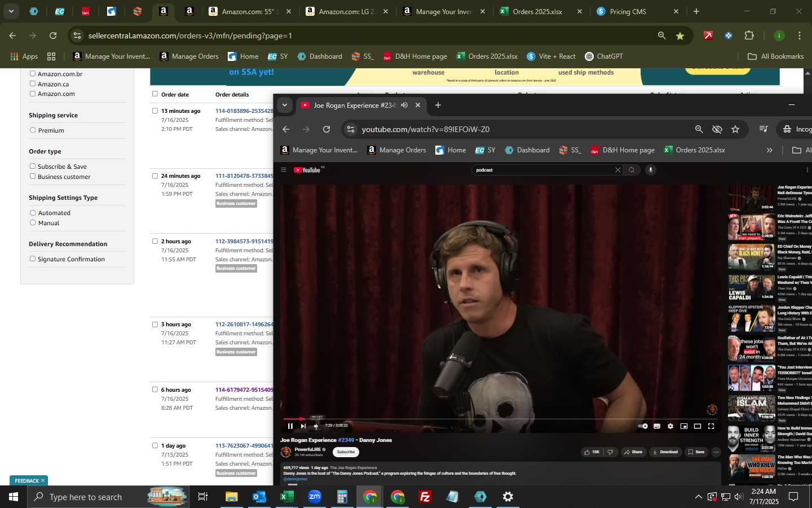Start YouTube voice search microphone
812x508 pixels.
[651, 170]
